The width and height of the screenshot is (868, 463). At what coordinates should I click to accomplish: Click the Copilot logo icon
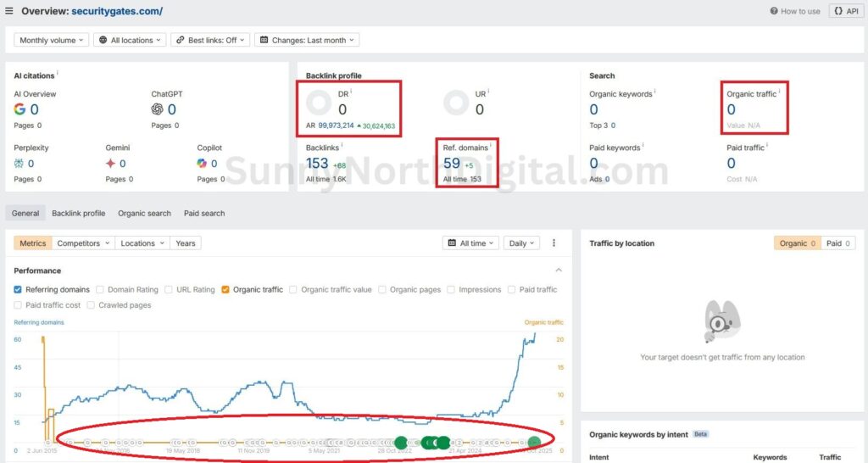point(203,164)
